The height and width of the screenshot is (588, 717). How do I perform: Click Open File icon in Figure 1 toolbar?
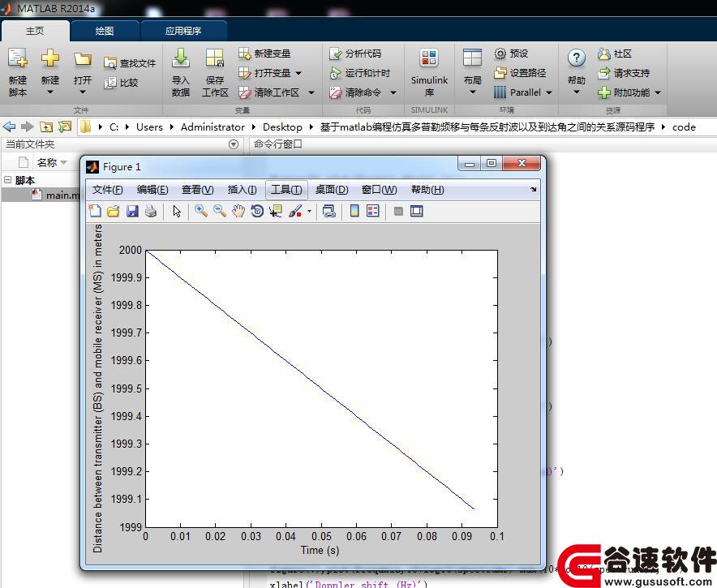pos(114,211)
